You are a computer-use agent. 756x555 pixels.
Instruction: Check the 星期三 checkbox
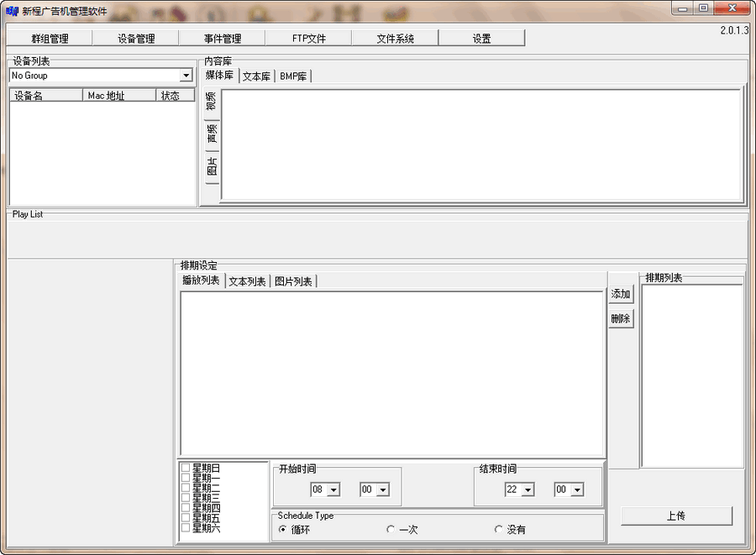(185, 498)
